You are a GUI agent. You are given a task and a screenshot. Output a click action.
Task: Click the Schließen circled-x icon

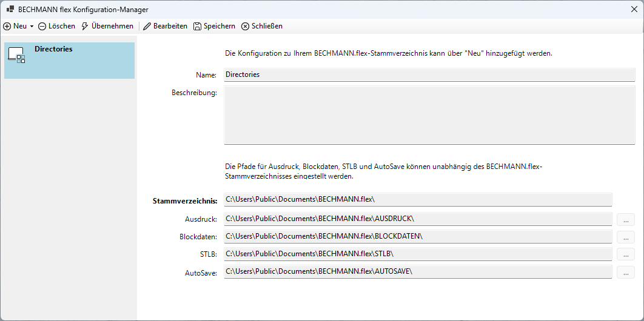point(245,27)
